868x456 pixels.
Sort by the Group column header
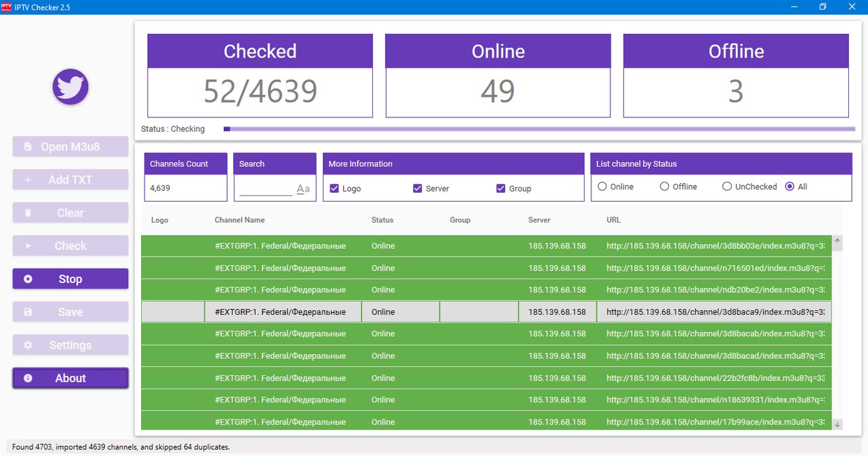tap(460, 220)
